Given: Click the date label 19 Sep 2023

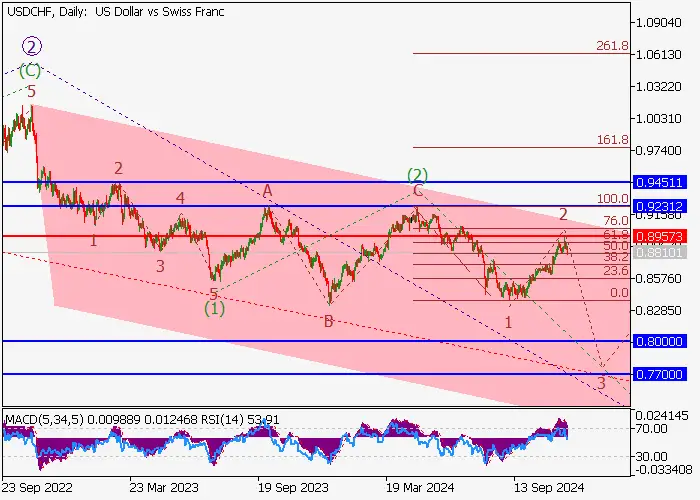Looking at the screenshot, I should pyautogui.click(x=292, y=487).
